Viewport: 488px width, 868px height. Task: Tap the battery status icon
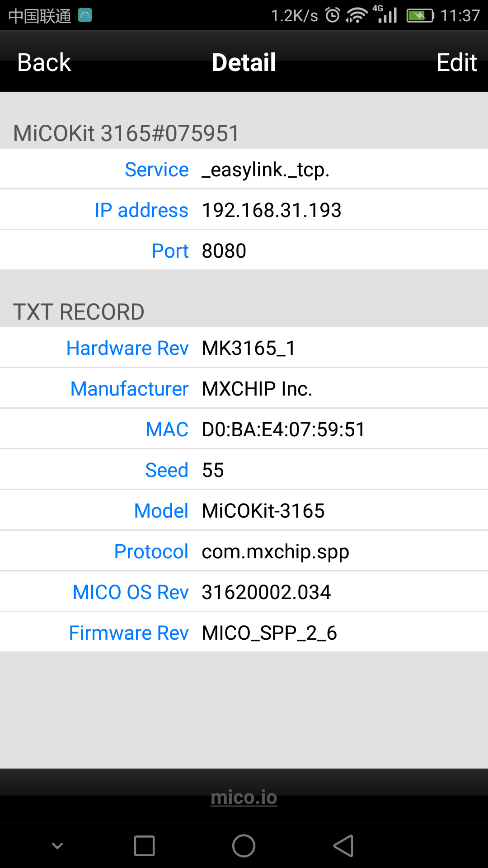[420, 15]
